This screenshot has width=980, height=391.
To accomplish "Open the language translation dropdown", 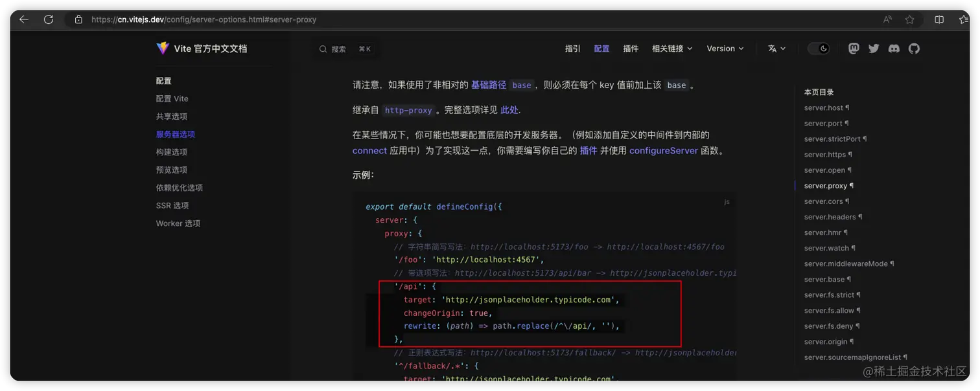I will point(776,49).
